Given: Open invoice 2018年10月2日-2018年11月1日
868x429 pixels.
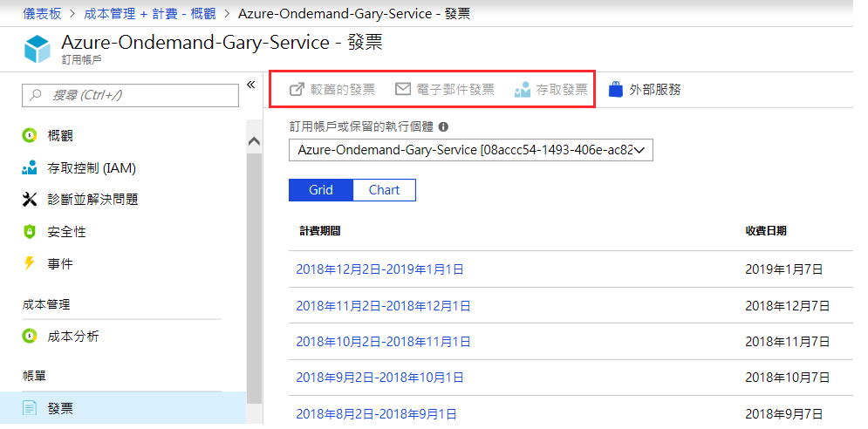Looking at the screenshot, I should [383, 342].
